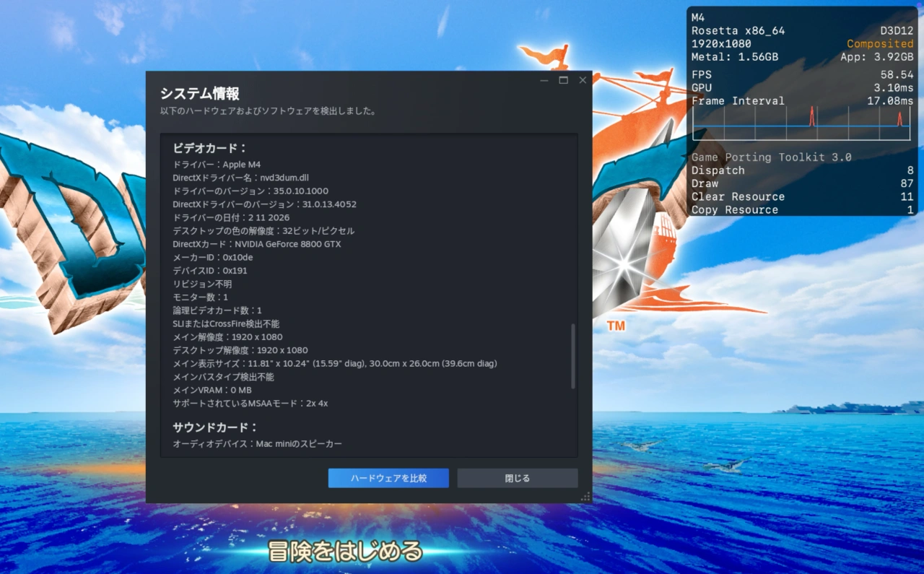Viewport: 924px width, 574px height.
Task: Click the maximize icon on the dialog titlebar
Action: pos(563,80)
